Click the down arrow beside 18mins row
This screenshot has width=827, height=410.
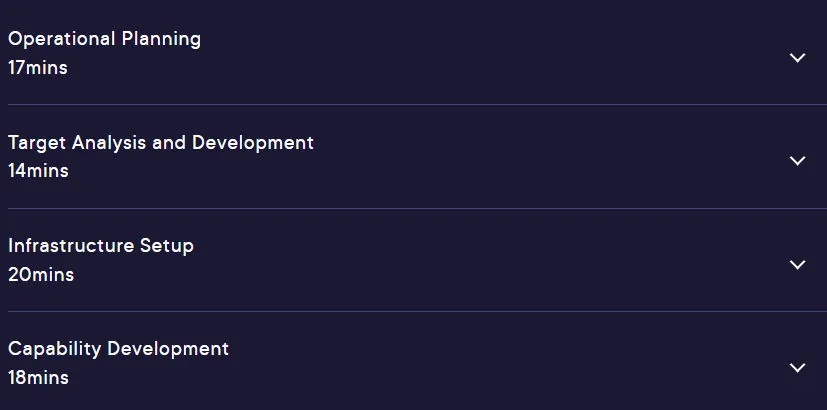(x=797, y=367)
